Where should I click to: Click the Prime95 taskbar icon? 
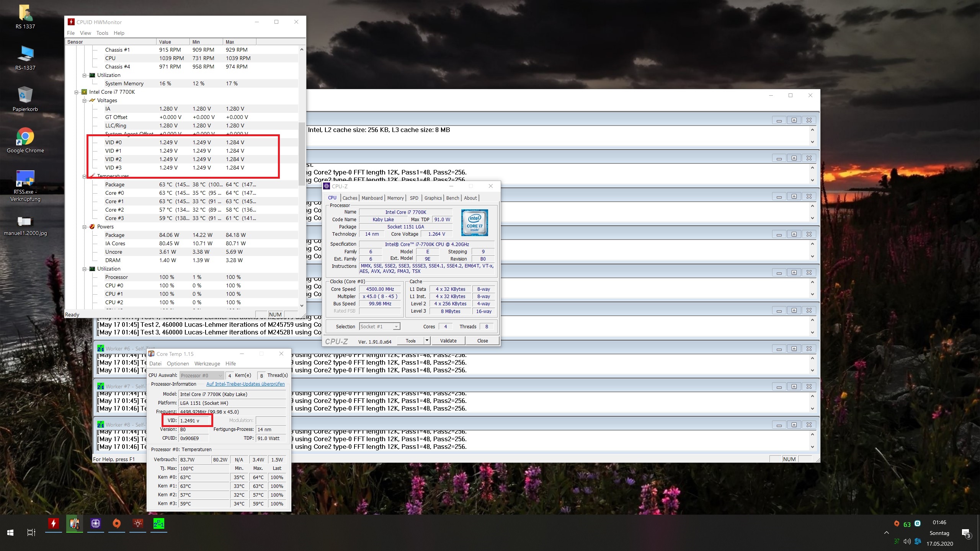(159, 523)
